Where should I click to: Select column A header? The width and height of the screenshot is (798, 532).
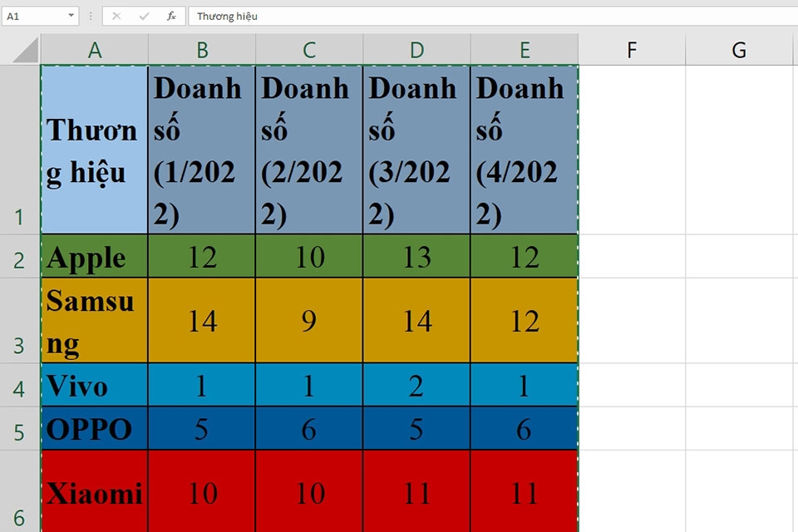[x=95, y=50]
